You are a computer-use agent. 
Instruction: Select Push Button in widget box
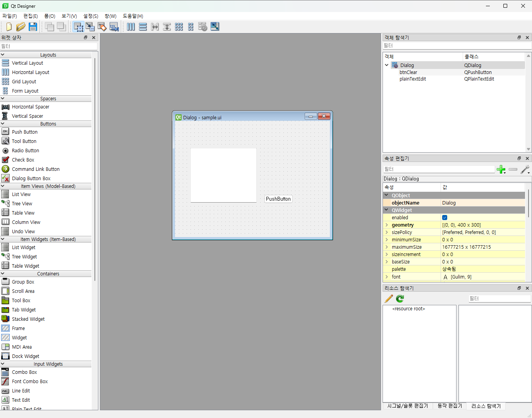[25, 132]
